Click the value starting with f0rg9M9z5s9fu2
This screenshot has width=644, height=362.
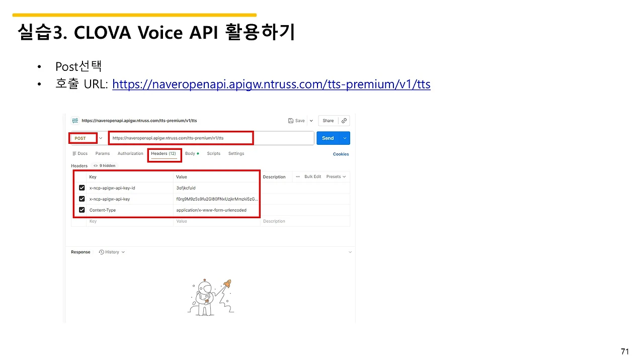click(217, 199)
